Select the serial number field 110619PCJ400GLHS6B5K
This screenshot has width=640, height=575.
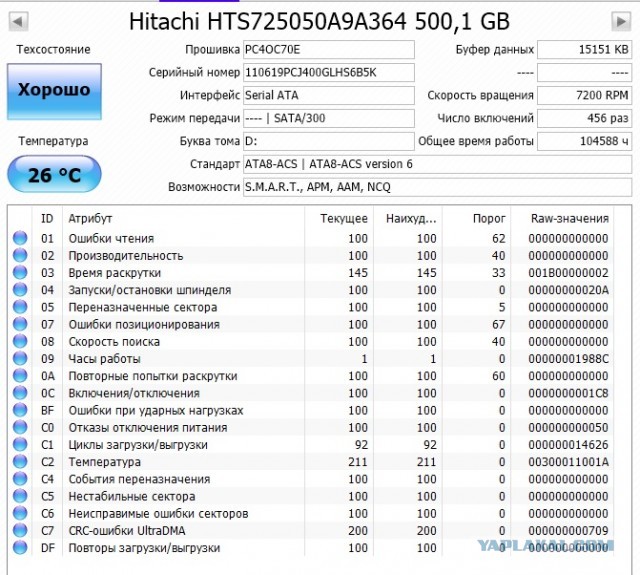click(x=329, y=73)
